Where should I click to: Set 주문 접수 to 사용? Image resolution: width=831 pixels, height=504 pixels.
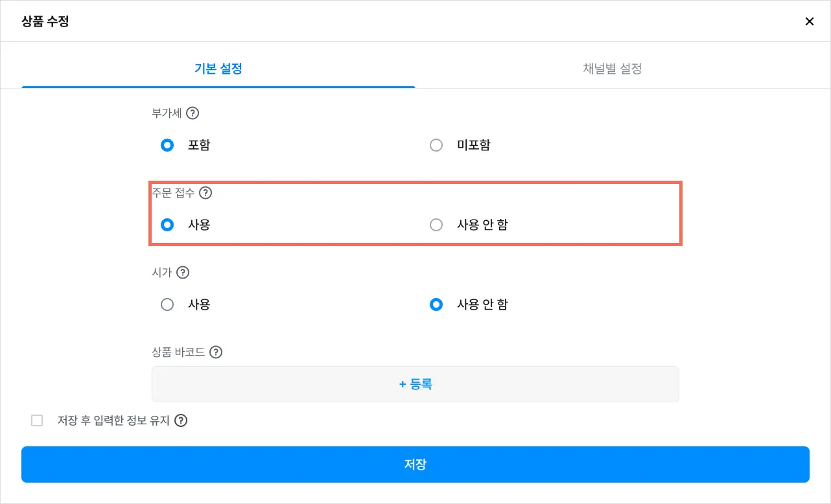pos(167,225)
